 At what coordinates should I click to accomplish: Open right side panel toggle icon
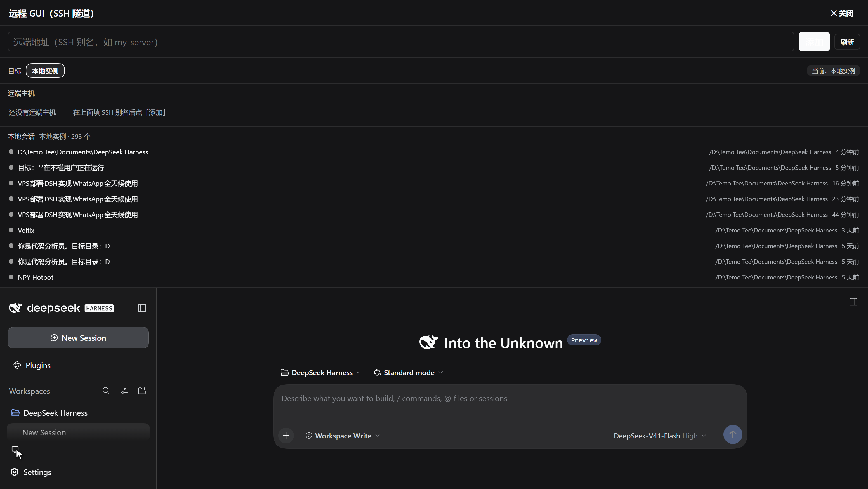[853, 302]
